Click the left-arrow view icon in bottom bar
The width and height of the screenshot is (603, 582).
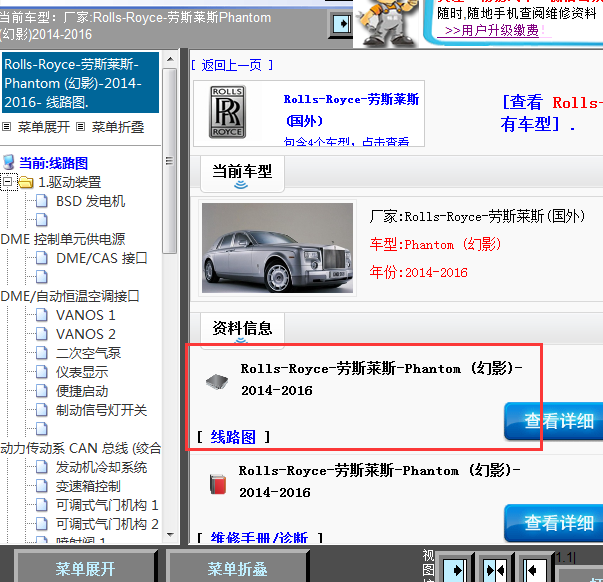click(x=535, y=570)
